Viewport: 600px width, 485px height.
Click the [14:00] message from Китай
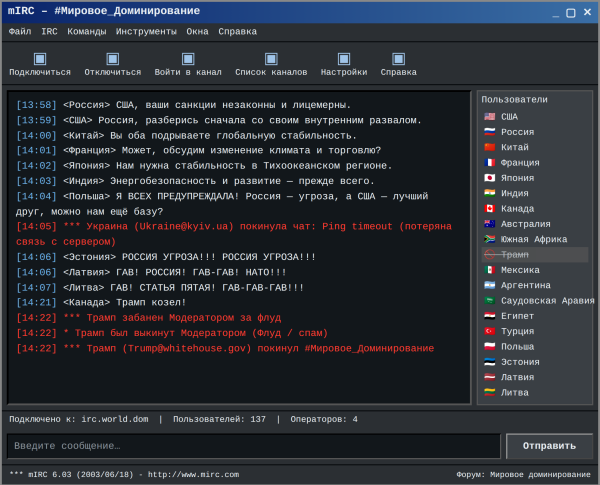[x=186, y=136]
